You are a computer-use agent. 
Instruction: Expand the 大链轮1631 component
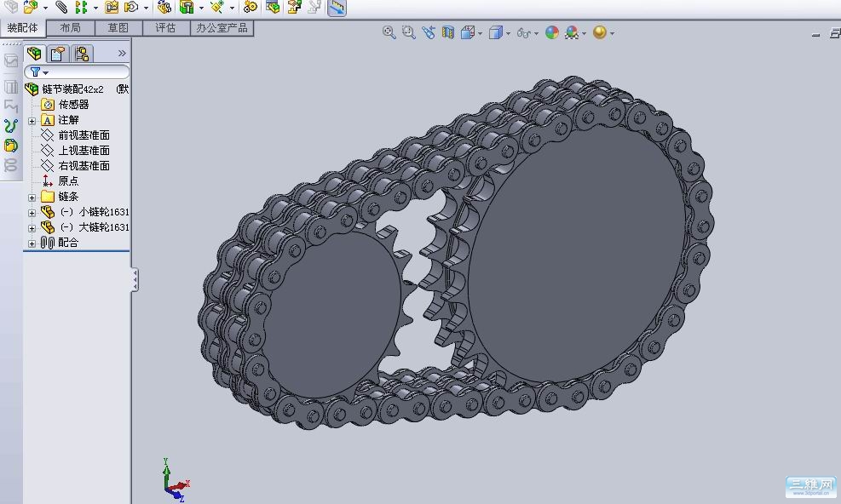[32, 228]
